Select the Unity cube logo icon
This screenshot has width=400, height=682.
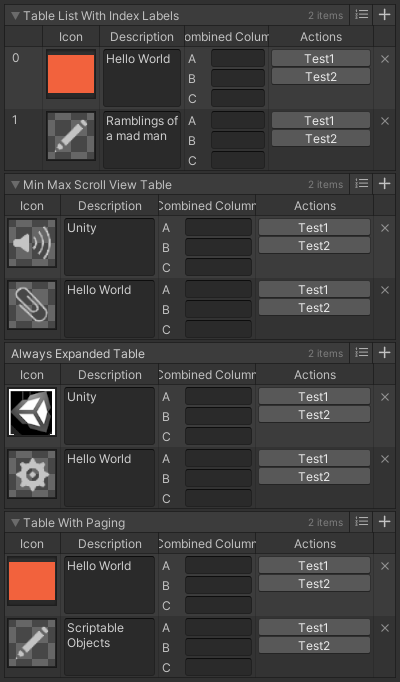32,412
